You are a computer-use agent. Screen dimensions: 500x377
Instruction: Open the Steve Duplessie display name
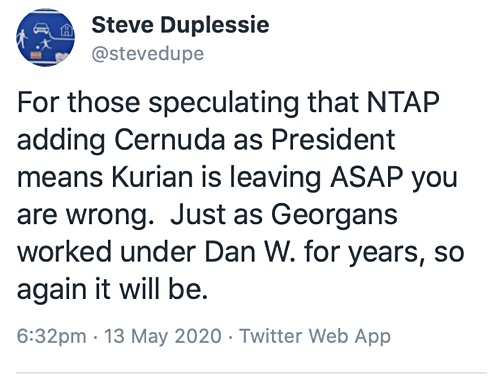(x=180, y=25)
